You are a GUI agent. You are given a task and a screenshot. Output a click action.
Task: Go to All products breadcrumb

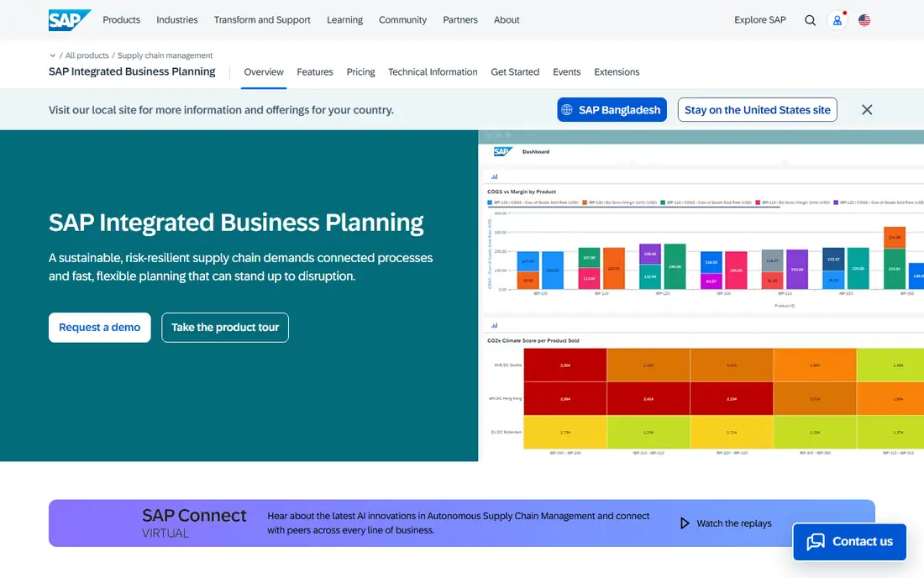[x=87, y=55]
